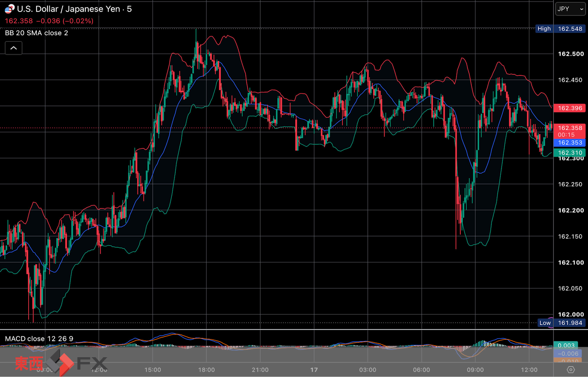
Task: Click the blue 162.353 SMA price tag
Action: 569,143
